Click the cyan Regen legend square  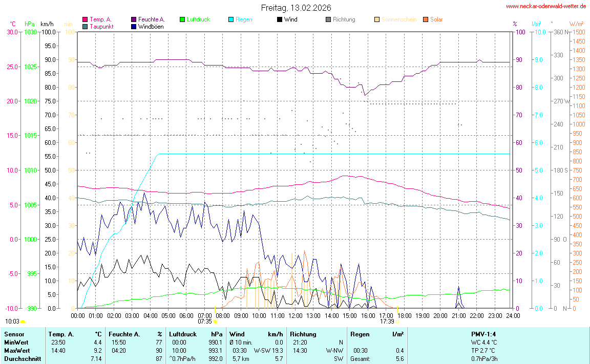(231, 19)
